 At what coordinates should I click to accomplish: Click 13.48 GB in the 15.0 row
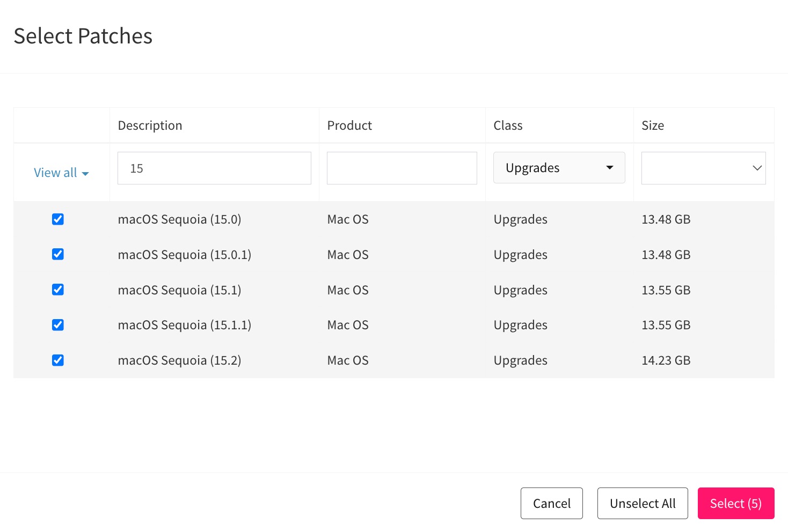666,219
